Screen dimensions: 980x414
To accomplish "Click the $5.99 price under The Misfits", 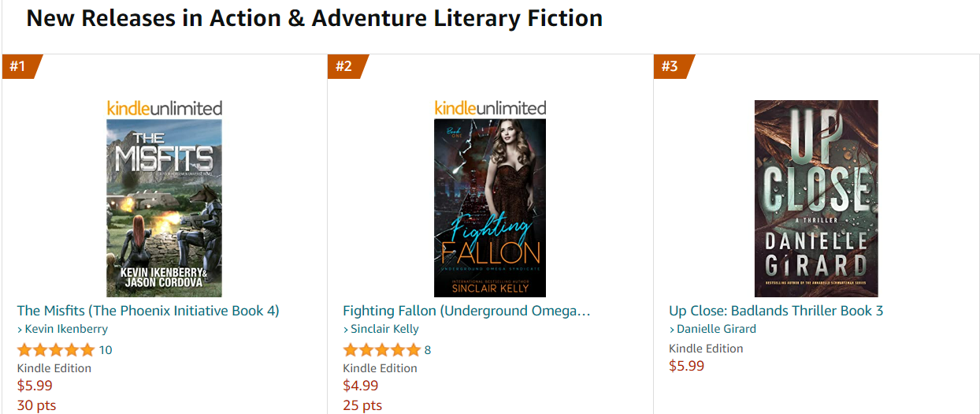I will [x=35, y=386].
